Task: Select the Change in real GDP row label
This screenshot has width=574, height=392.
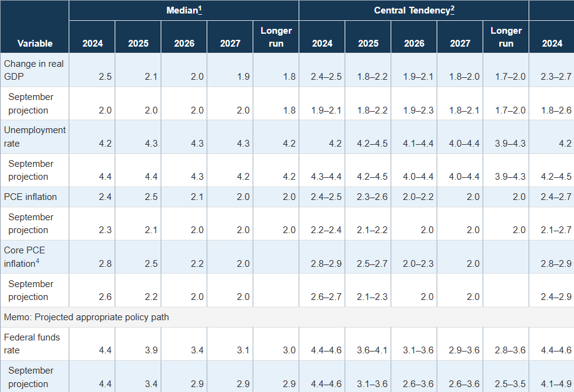Action: tap(34, 70)
